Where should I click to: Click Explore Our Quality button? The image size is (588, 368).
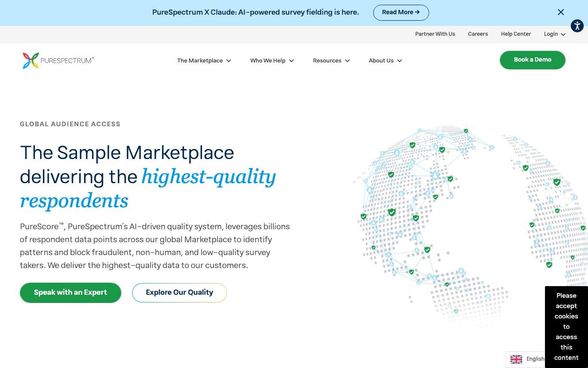click(179, 293)
